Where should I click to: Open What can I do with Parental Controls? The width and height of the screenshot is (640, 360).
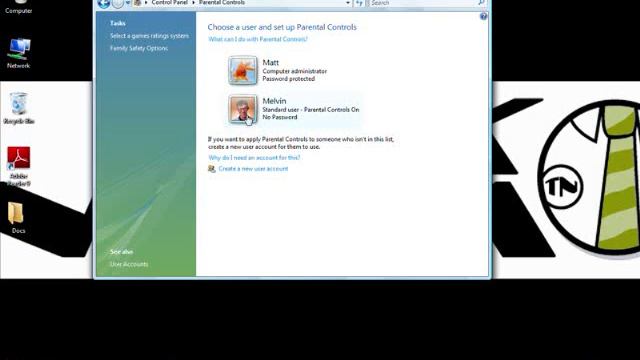coord(258,39)
